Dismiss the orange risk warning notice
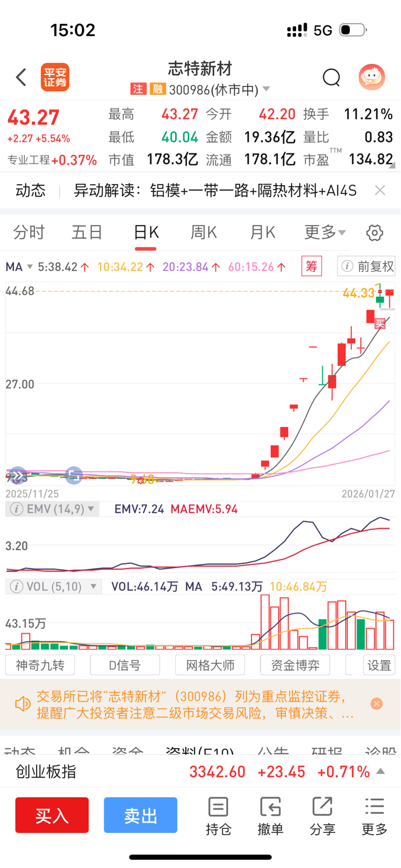This screenshot has width=401, height=868. [376, 704]
